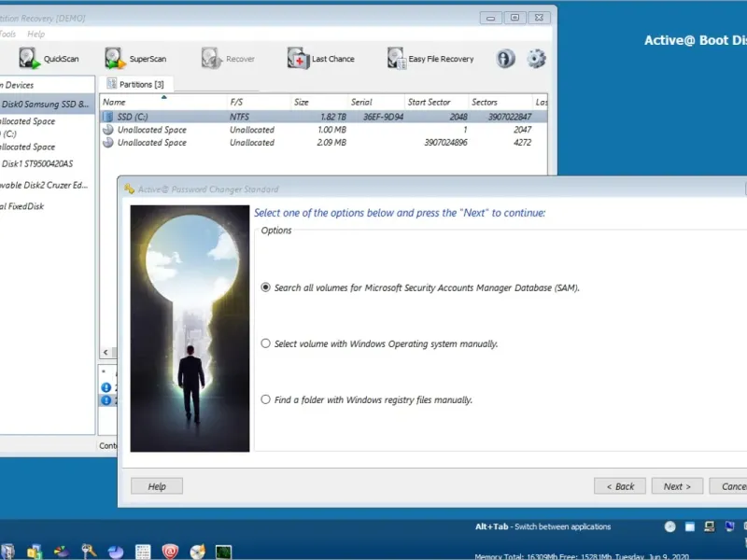The width and height of the screenshot is (747, 560).
Task: Click 1.82 TB size cell
Action: pos(333,117)
